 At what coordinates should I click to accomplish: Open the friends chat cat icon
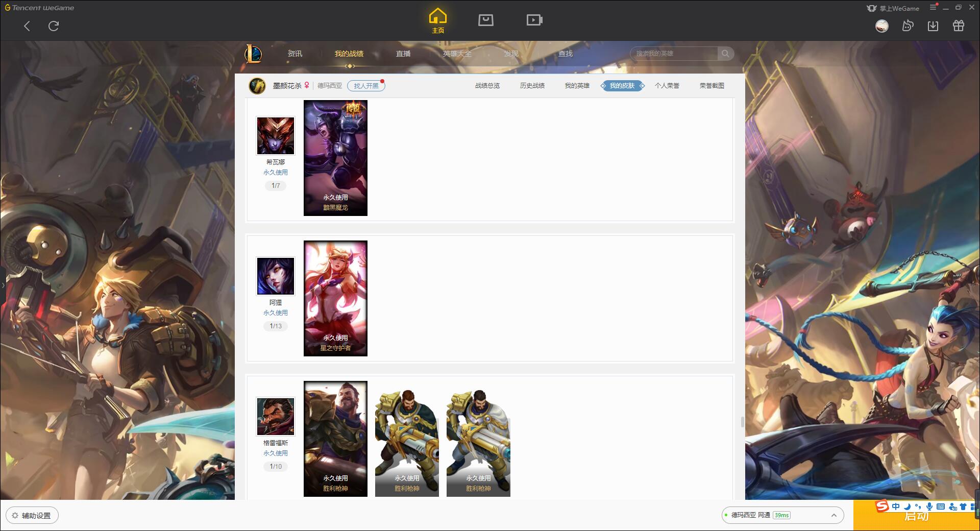click(x=908, y=26)
